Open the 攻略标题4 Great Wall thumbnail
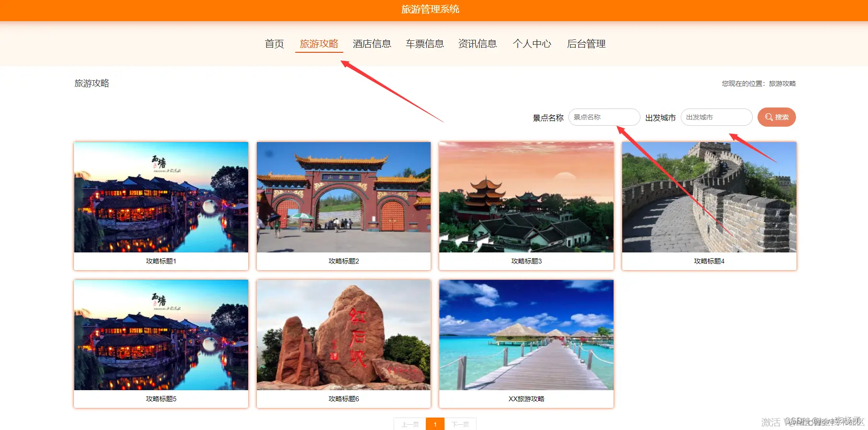The image size is (868, 430). 709,197
